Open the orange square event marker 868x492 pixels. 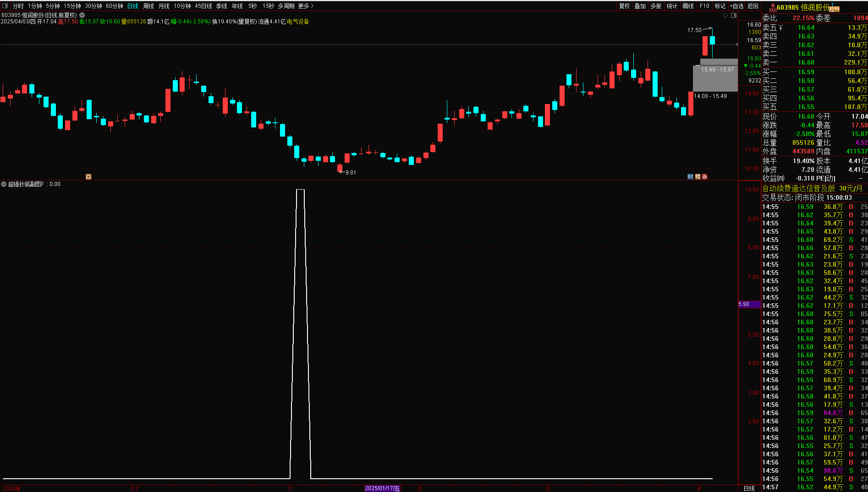88,177
